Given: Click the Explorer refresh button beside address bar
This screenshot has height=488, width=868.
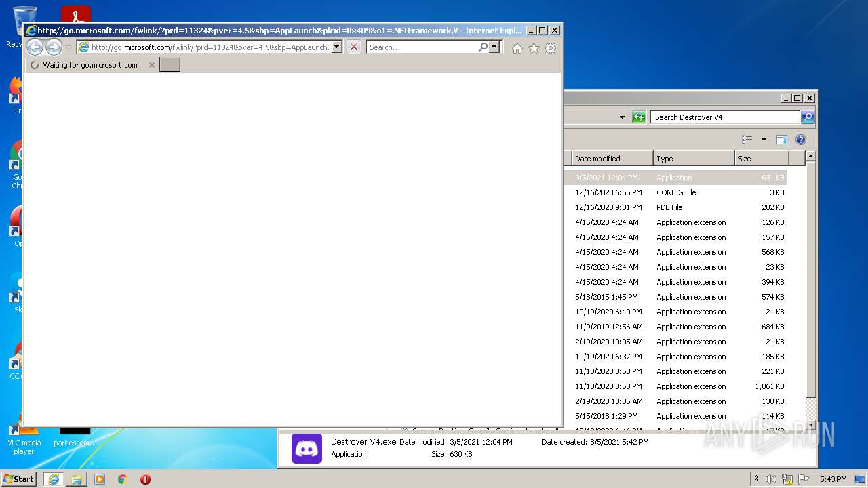Looking at the screenshot, I should [639, 117].
